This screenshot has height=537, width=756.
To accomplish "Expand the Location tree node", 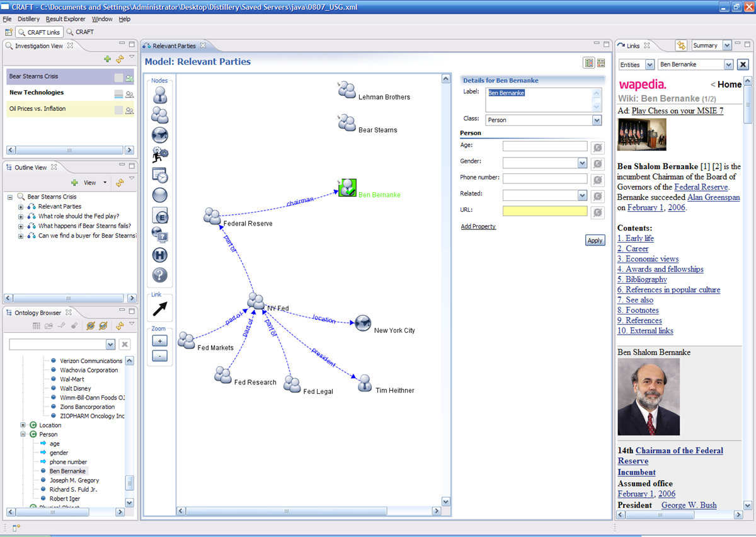I will coord(23,425).
